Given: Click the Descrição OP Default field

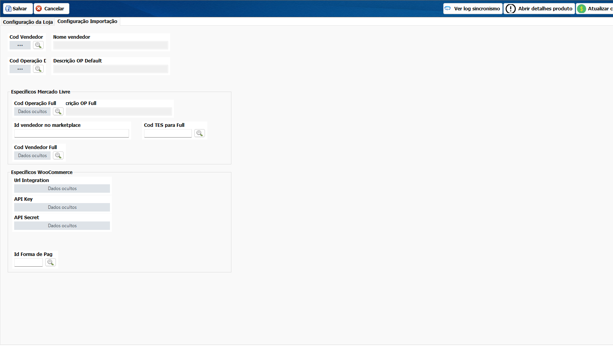Looking at the screenshot, I should [111, 69].
